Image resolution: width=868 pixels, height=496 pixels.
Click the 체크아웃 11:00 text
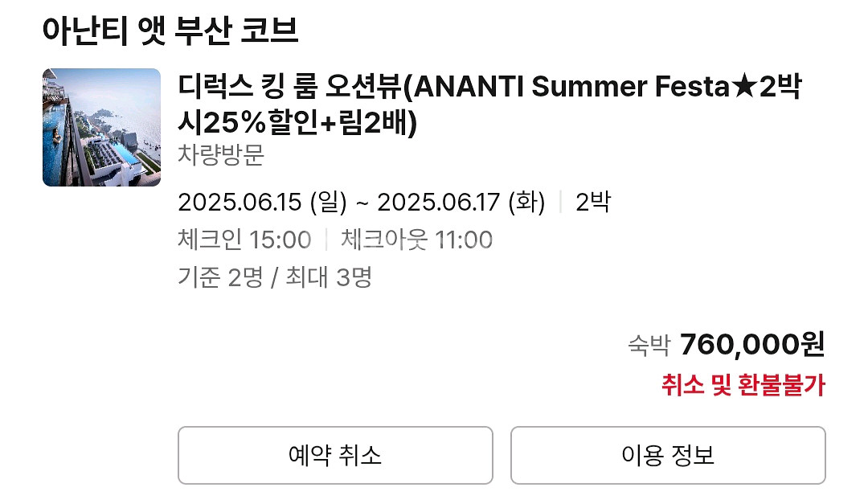click(x=416, y=240)
